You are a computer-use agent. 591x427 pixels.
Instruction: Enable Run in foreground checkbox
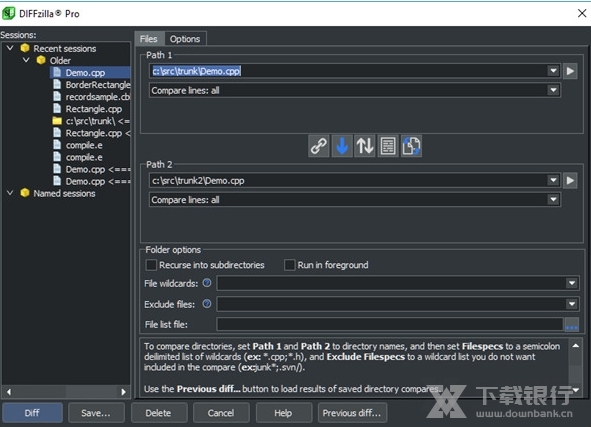coord(289,265)
